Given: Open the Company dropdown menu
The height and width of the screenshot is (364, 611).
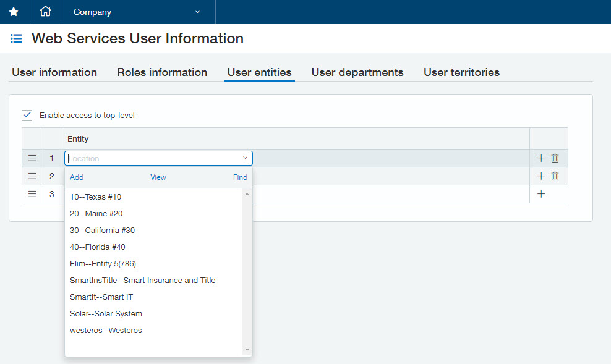Looking at the screenshot, I should click(x=136, y=12).
